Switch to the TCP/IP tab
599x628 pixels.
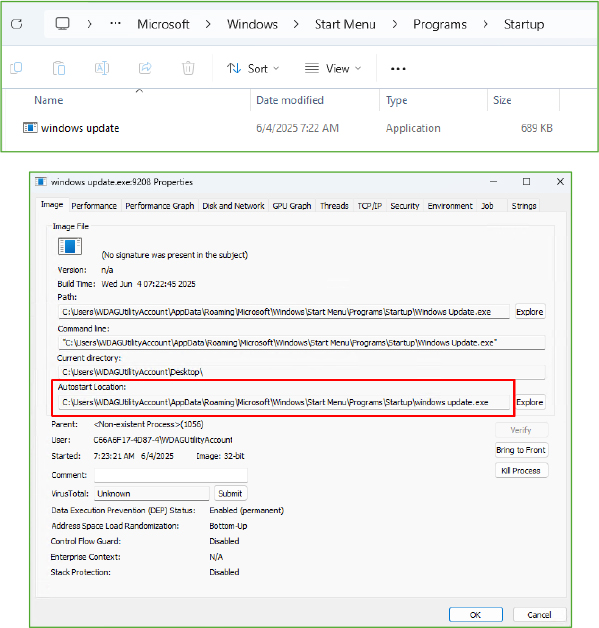click(370, 206)
